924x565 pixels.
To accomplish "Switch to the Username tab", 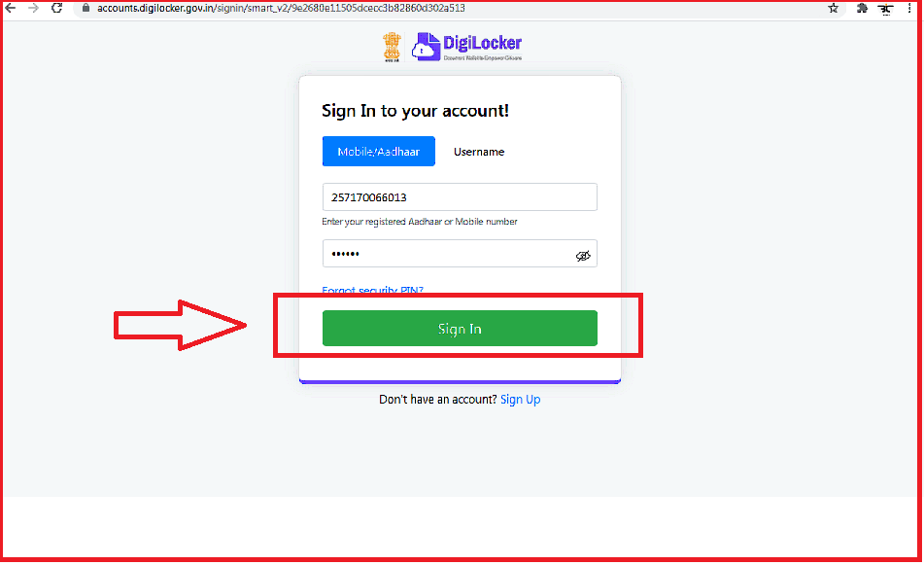I will point(478,152).
